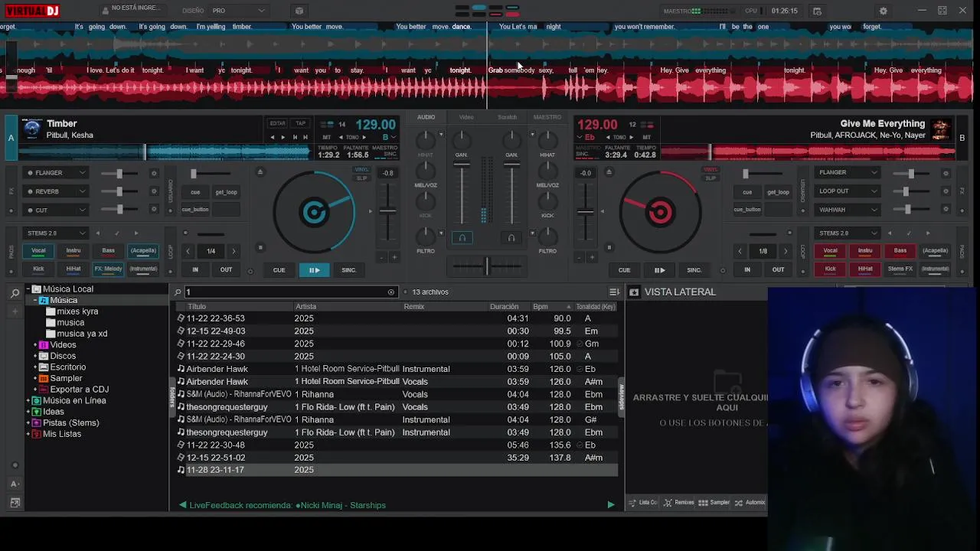Toggle FX: Melody pad on deck A
980x551 pixels.
[x=109, y=269]
